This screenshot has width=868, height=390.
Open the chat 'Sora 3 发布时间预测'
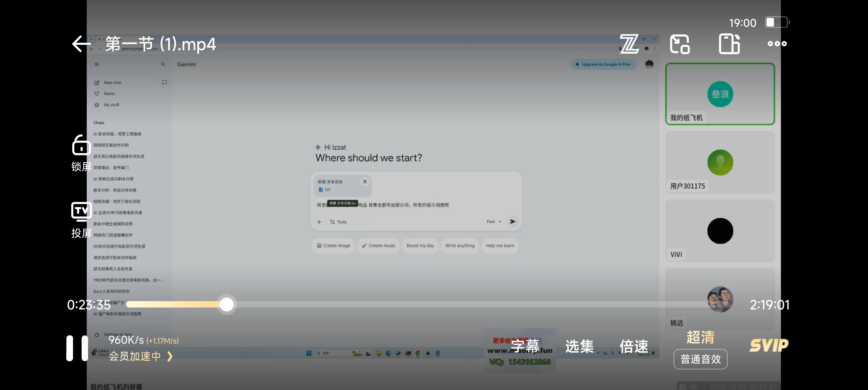pos(111,292)
